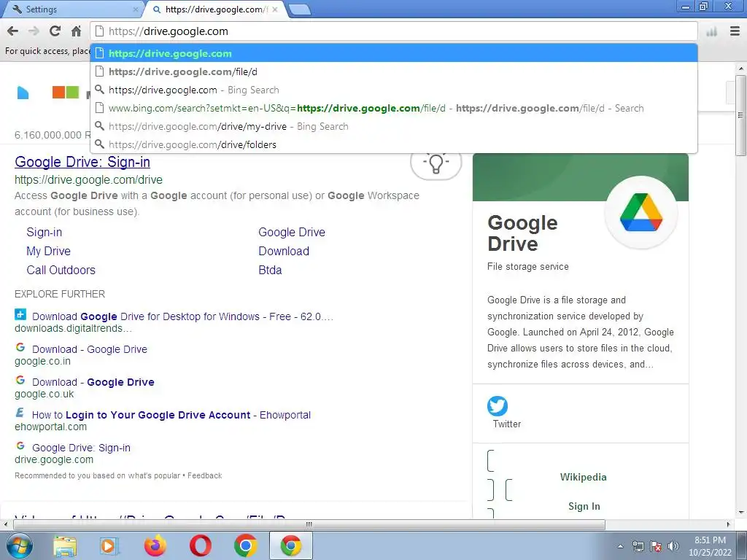Open the My Drive sitelink
747x560 pixels.
click(49, 251)
